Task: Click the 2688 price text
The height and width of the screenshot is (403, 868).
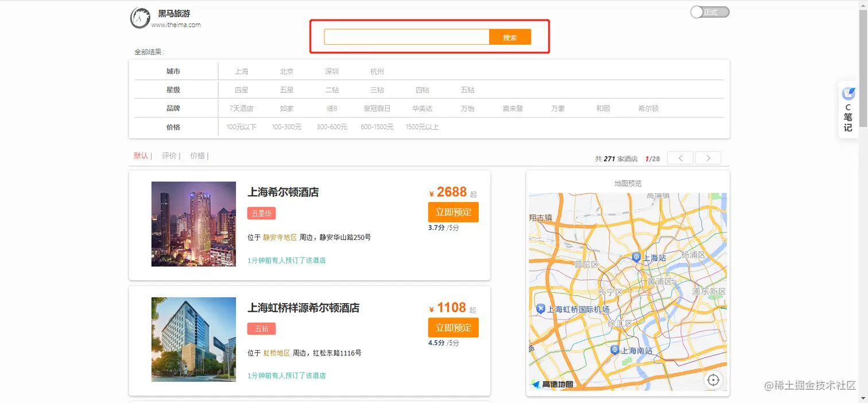Action: [452, 192]
